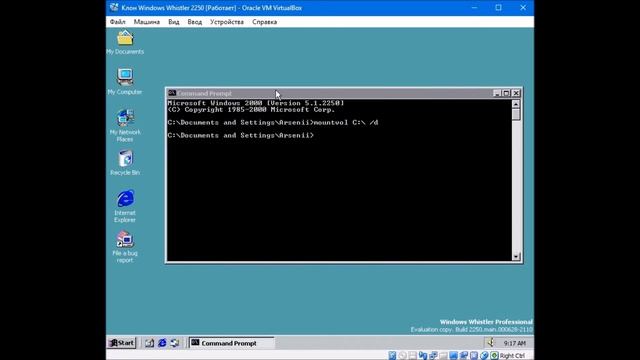Open the Справка menu
Screen dimensions: 640x360
click(x=264, y=22)
